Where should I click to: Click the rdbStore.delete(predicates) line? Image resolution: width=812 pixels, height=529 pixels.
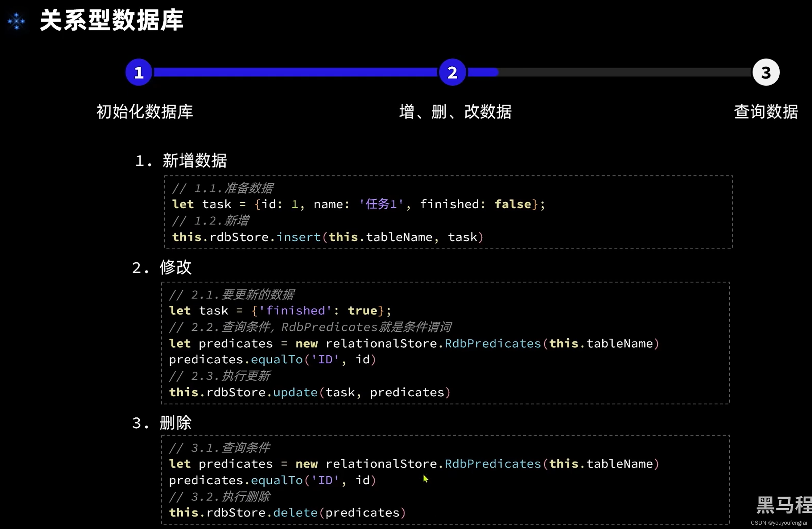click(x=287, y=513)
